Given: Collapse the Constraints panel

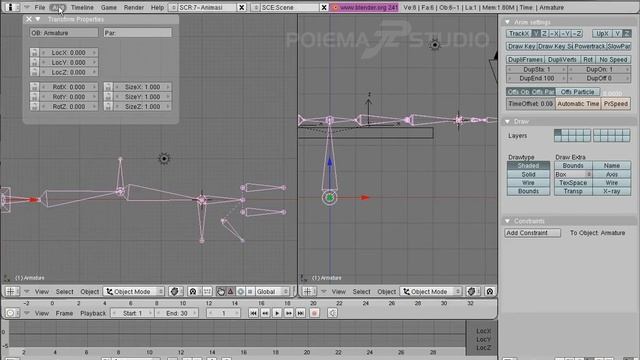Looking at the screenshot, I should click(x=507, y=221).
